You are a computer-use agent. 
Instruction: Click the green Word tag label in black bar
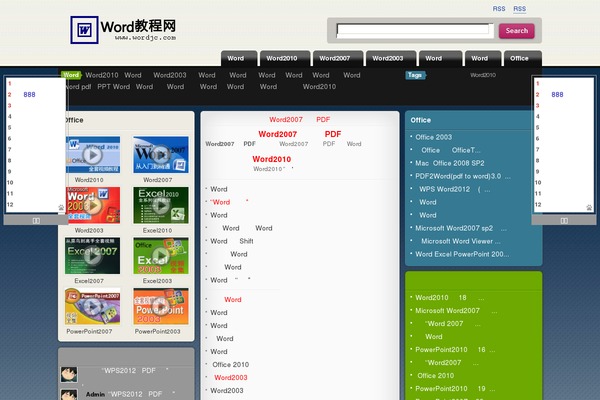point(71,75)
